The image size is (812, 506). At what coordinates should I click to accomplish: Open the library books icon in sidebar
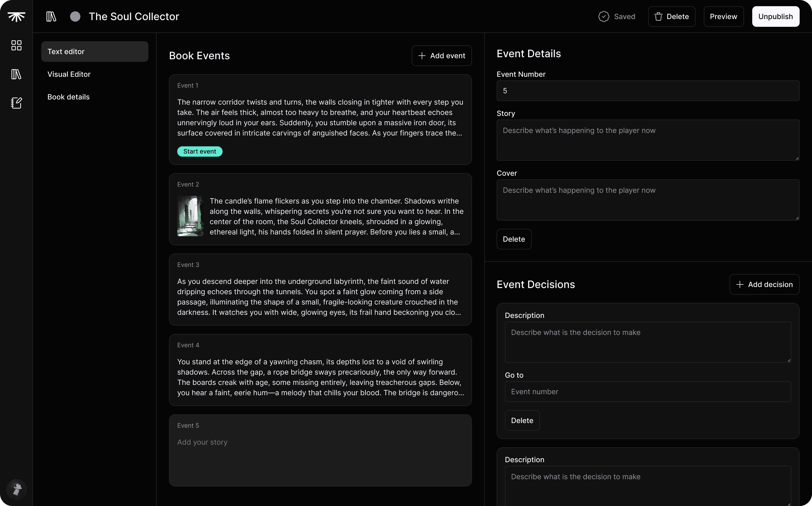point(16,74)
